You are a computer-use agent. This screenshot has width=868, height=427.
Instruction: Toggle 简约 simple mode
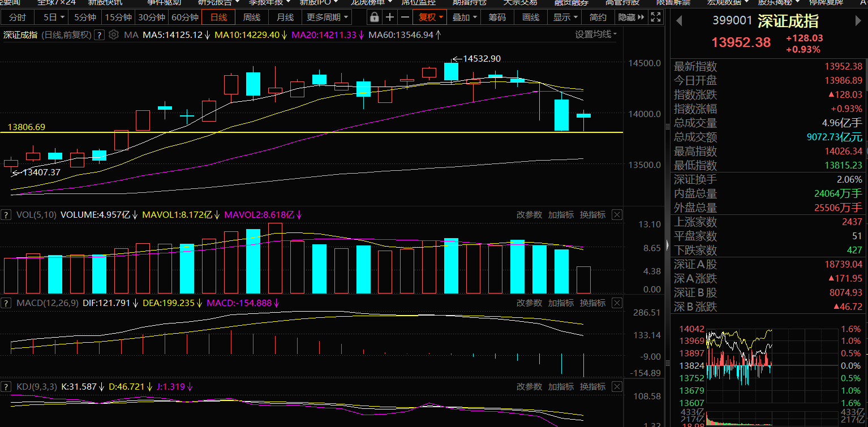click(x=598, y=17)
